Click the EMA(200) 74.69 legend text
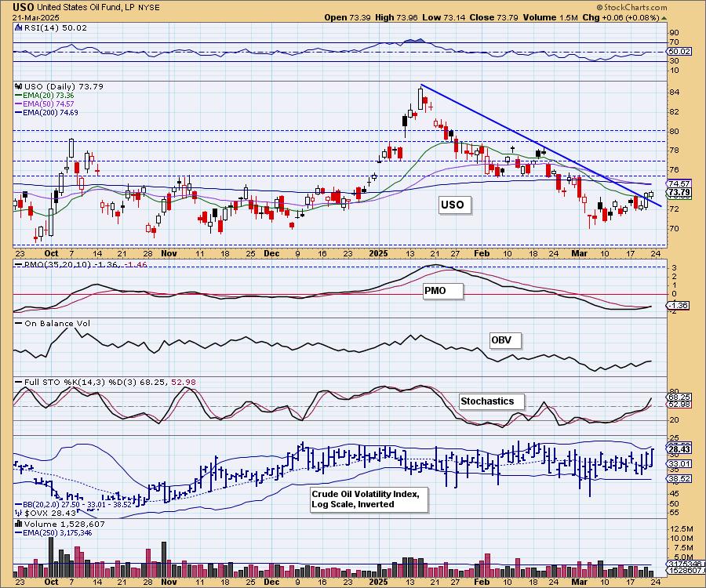This screenshot has height=588, width=706. 50,112
